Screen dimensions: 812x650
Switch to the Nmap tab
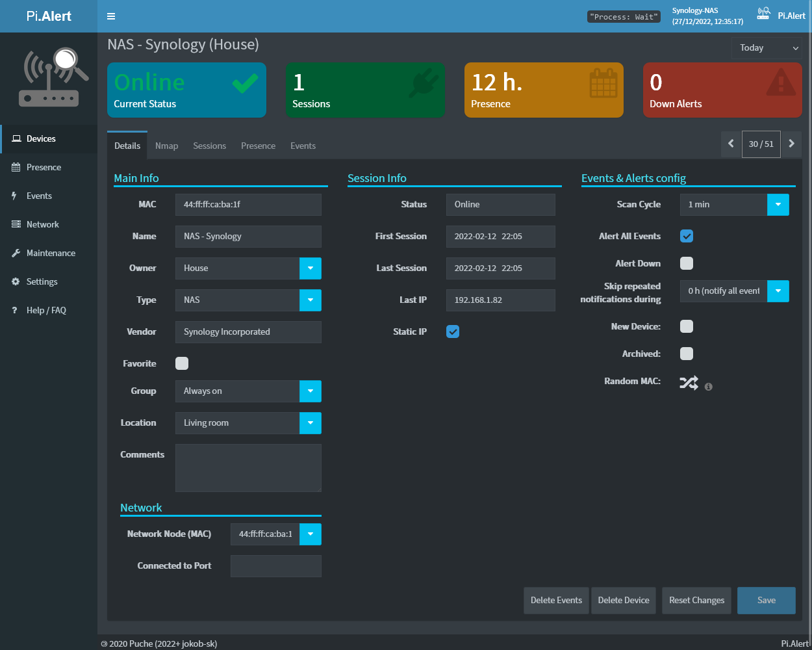(166, 146)
